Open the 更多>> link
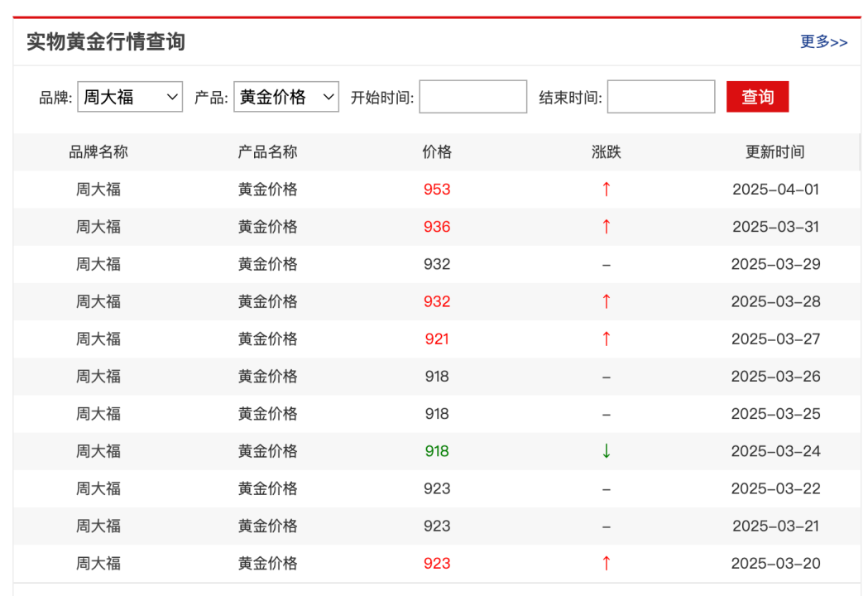The width and height of the screenshot is (868, 596). pyautogui.click(x=823, y=42)
